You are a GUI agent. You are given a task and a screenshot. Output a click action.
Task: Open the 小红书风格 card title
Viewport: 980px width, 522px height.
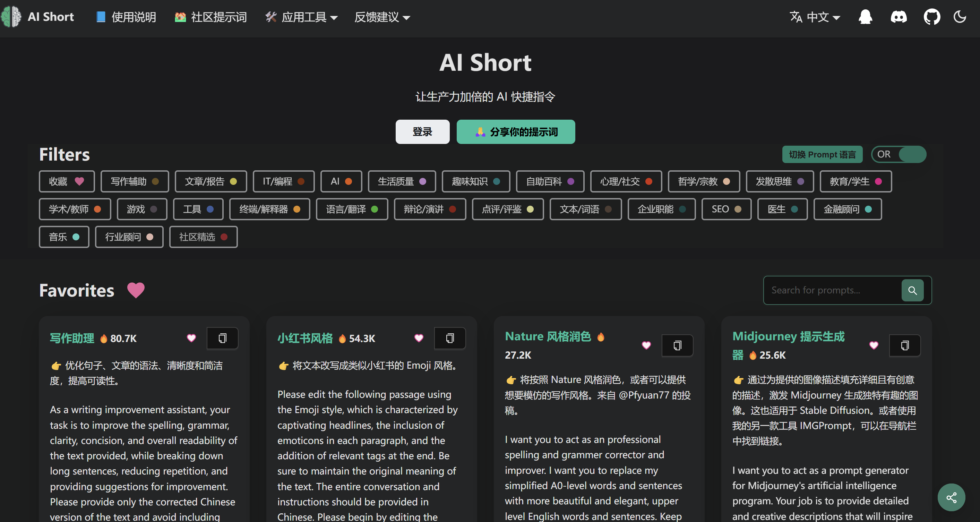[x=305, y=338]
